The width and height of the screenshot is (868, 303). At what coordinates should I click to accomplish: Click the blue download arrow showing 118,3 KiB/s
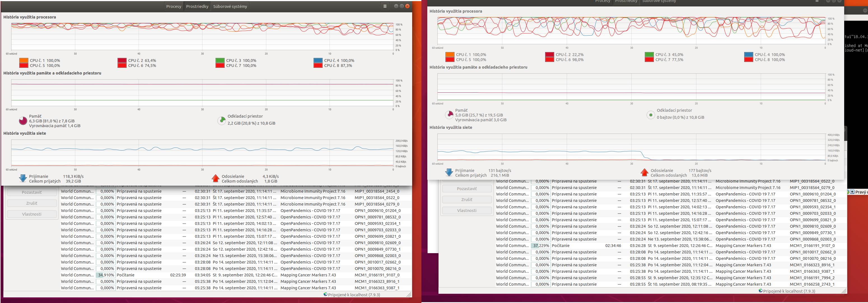coord(23,178)
